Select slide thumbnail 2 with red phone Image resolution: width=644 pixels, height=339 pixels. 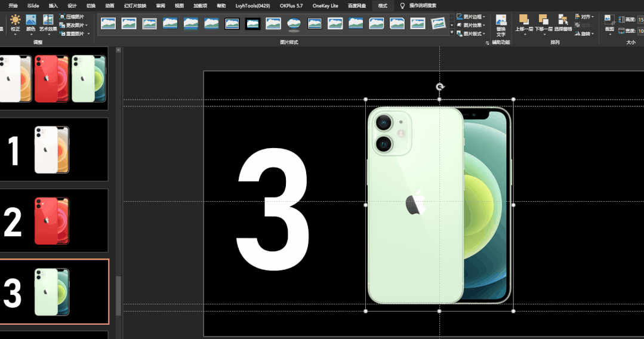[x=54, y=221]
